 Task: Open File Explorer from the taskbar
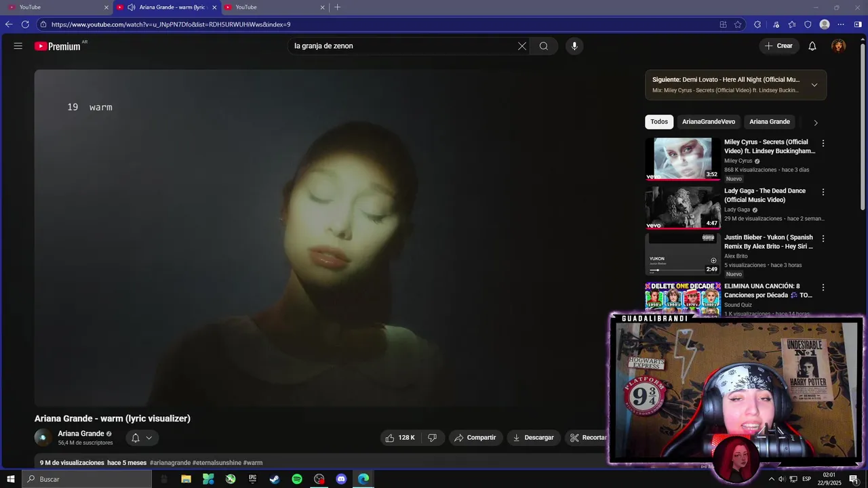[x=186, y=479]
